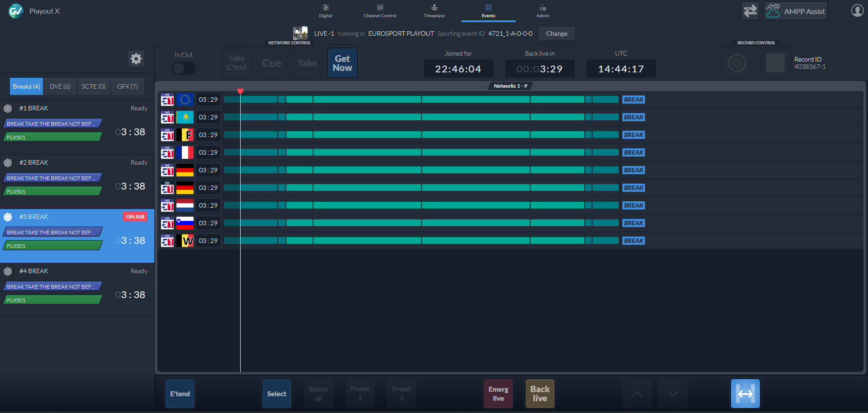
Task: Select the GFX (7) tab
Action: pos(128,86)
